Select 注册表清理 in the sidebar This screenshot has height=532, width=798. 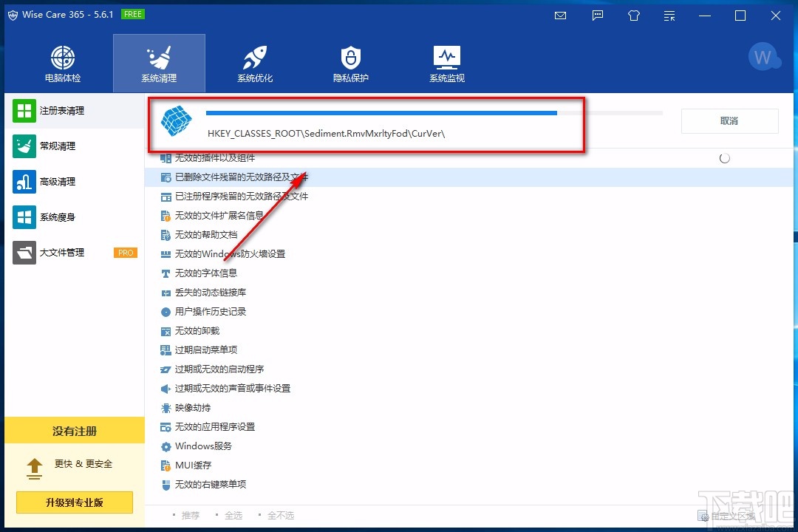(x=75, y=111)
